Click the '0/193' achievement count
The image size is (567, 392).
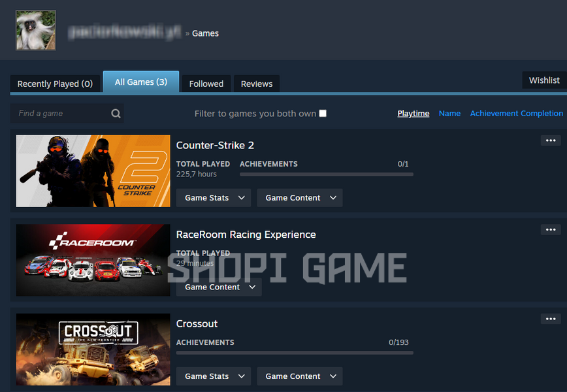point(398,342)
